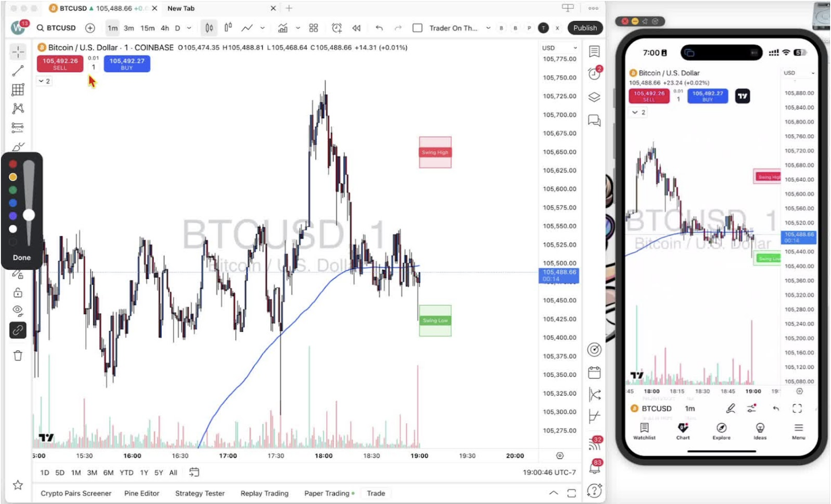Open the object tree layers icon

tap(594, 97)
